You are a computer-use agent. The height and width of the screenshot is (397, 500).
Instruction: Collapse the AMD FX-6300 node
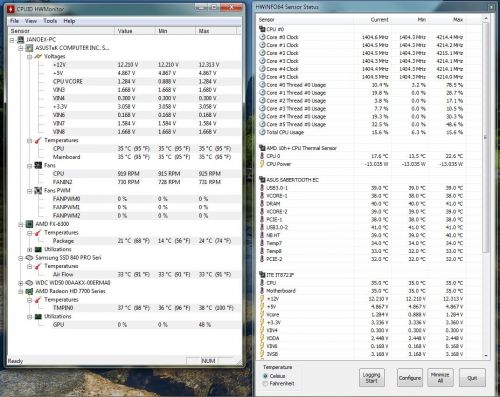(21, 224)
